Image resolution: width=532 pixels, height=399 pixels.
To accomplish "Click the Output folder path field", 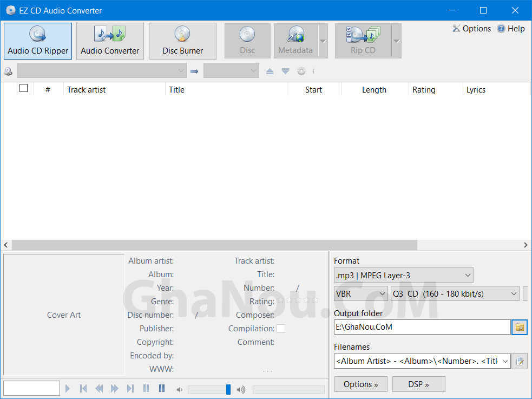I will [422, 327].
